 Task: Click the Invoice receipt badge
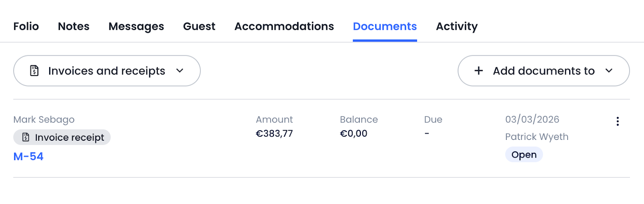pyautogui.click(x=62, y=137)
